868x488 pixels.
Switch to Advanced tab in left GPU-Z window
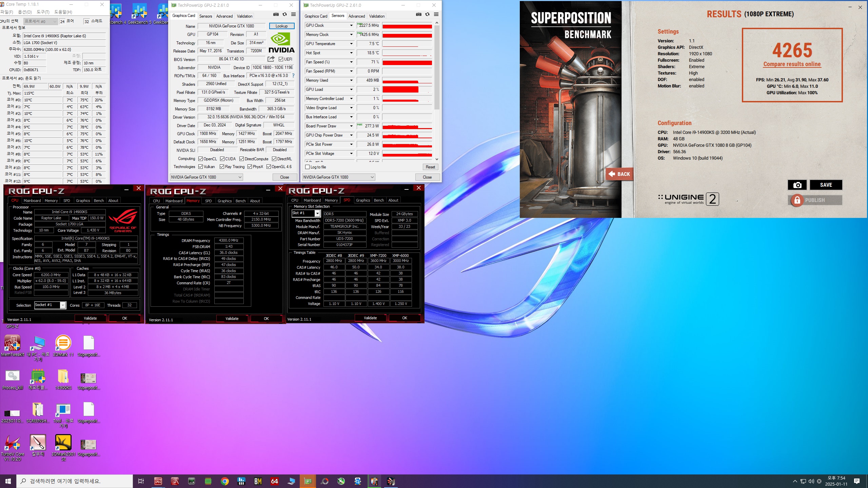224,16
